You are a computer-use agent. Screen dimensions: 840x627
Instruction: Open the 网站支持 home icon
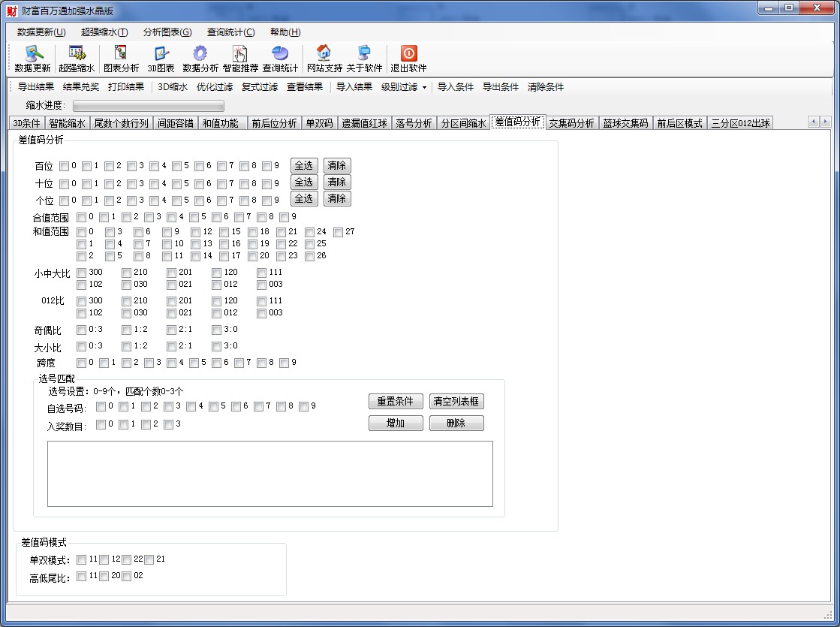pos(324,53)
